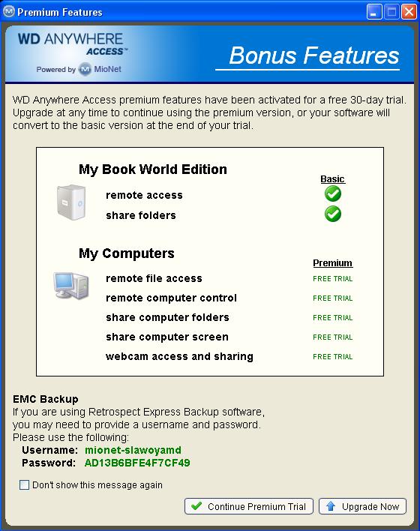Click the underlined Premium column heading
This screenshot has width=420, height=531.
point(332,263)
